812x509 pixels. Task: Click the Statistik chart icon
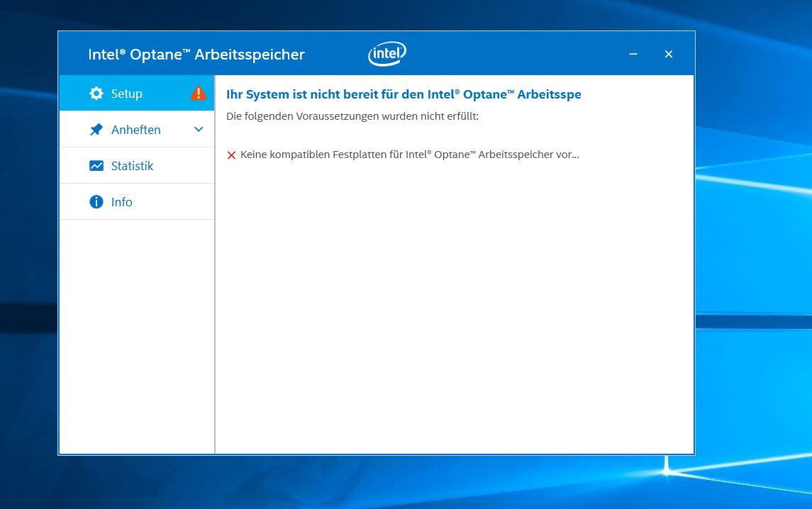click(96, 166)
